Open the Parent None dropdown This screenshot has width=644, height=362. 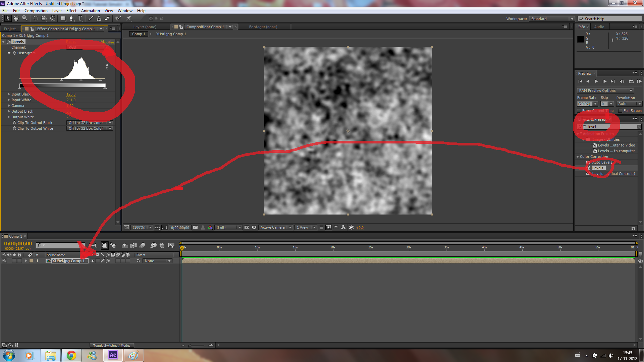click(157, 261)
